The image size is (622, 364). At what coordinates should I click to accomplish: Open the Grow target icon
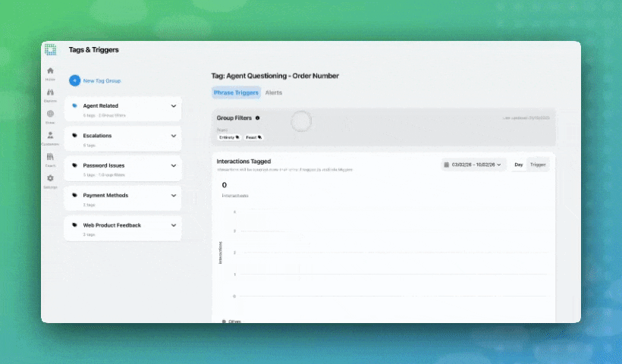tap(50, 115)
